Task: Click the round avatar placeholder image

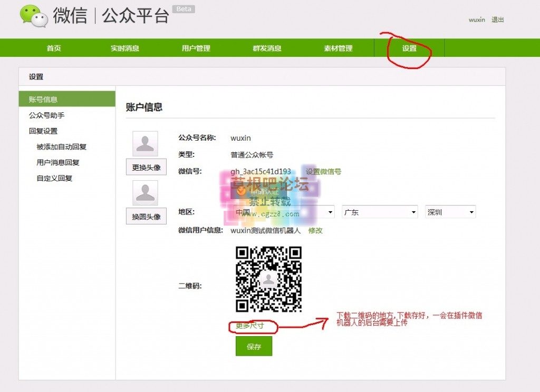Action: (x=145, y=192)
